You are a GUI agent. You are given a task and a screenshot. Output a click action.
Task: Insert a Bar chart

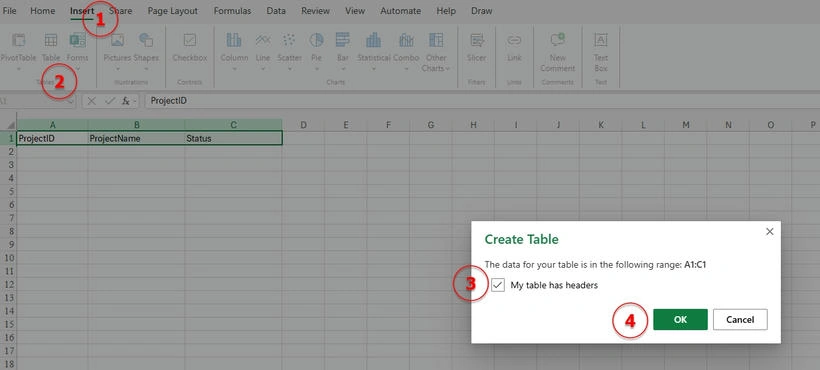click(343, 48)
